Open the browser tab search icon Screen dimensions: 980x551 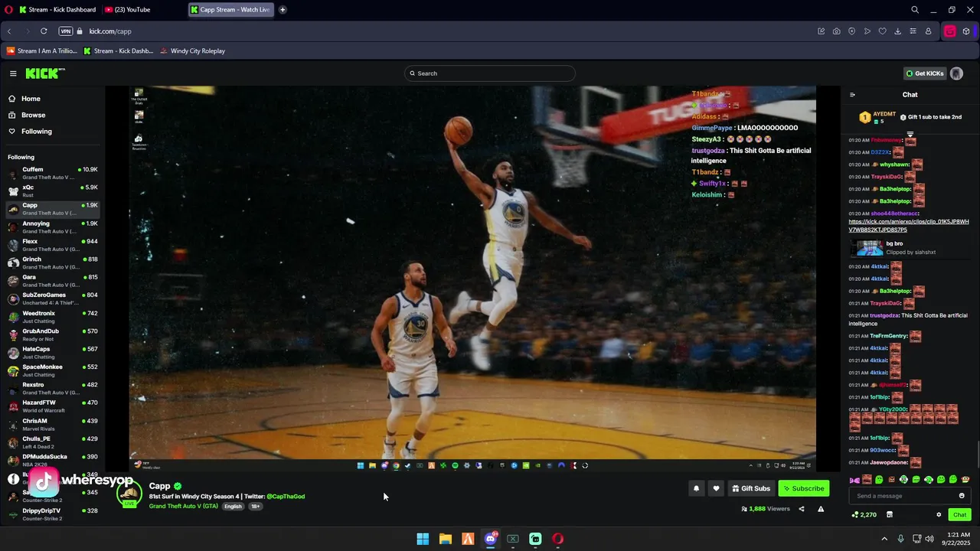point(915,10)
